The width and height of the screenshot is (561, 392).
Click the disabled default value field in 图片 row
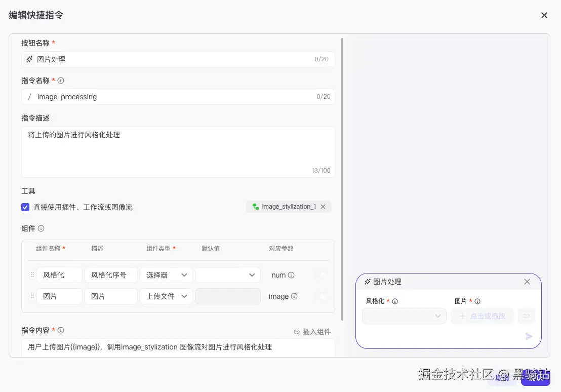pyautogui.click(x=227, y=296)
